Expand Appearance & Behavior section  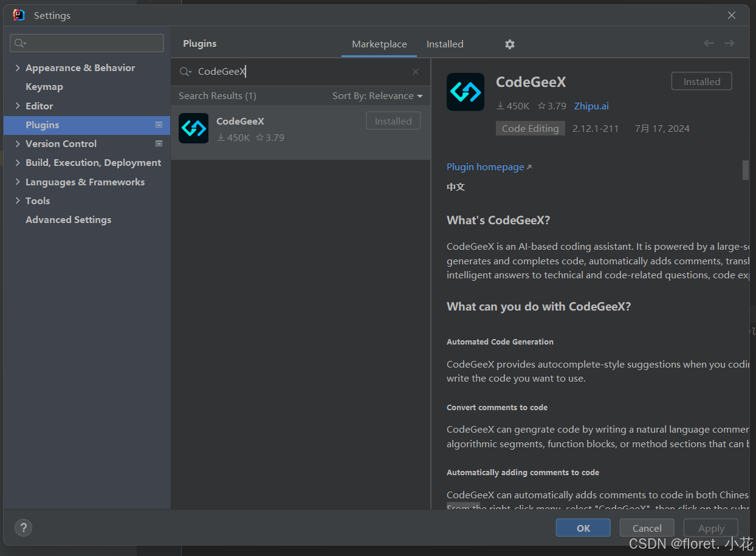pyautogui.click(x=18, y=68)
